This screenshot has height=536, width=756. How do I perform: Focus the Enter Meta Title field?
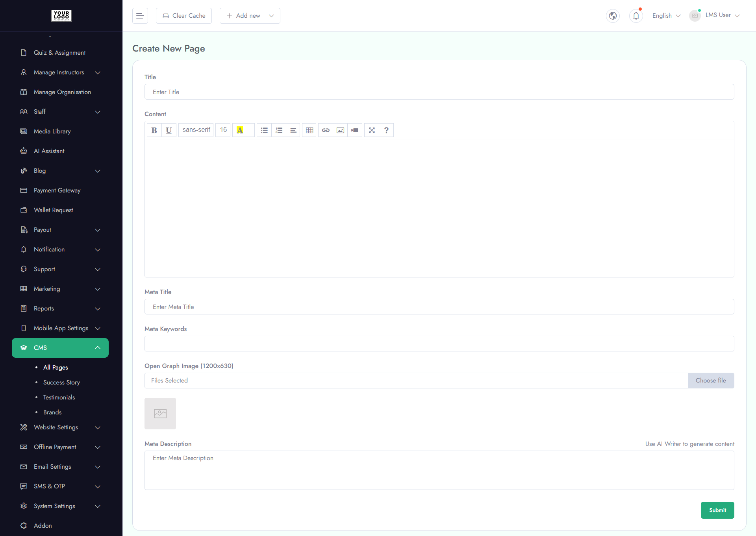coord(439,307)
